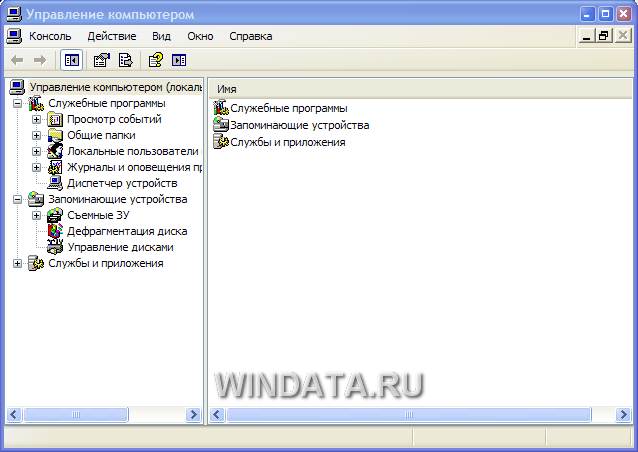The width and height of the screenshot is (638, 452).
Task: Click the Диспетчер устройств icon
Action: [x=55, y=183]
